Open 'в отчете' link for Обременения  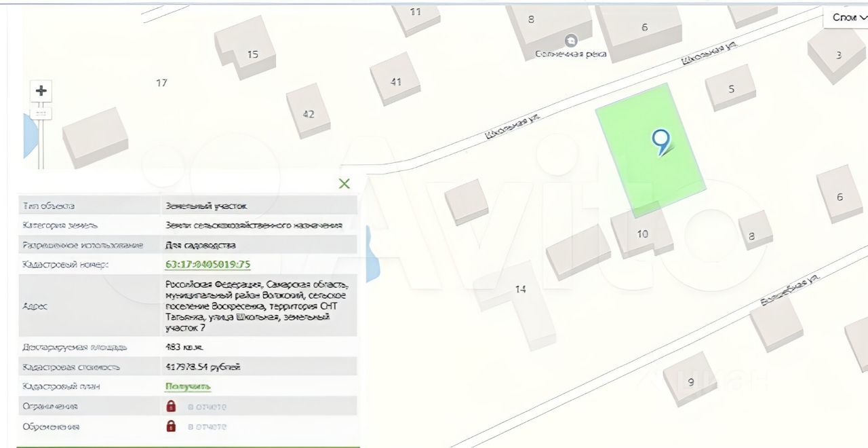tap(207, 427)
